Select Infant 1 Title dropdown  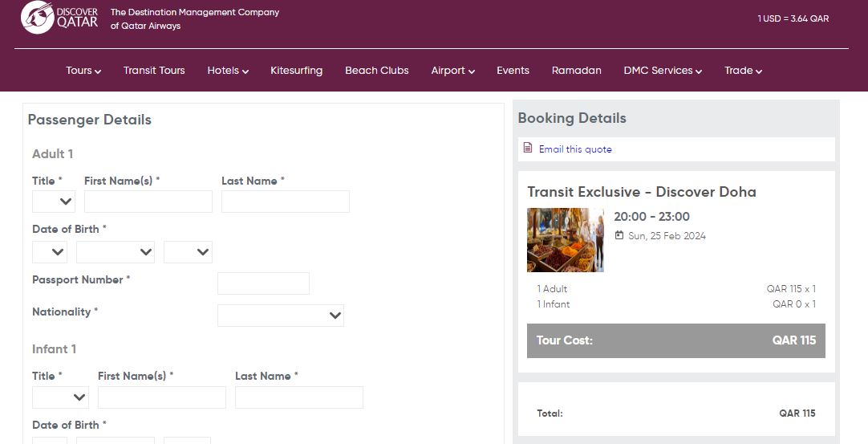point(60,397)
